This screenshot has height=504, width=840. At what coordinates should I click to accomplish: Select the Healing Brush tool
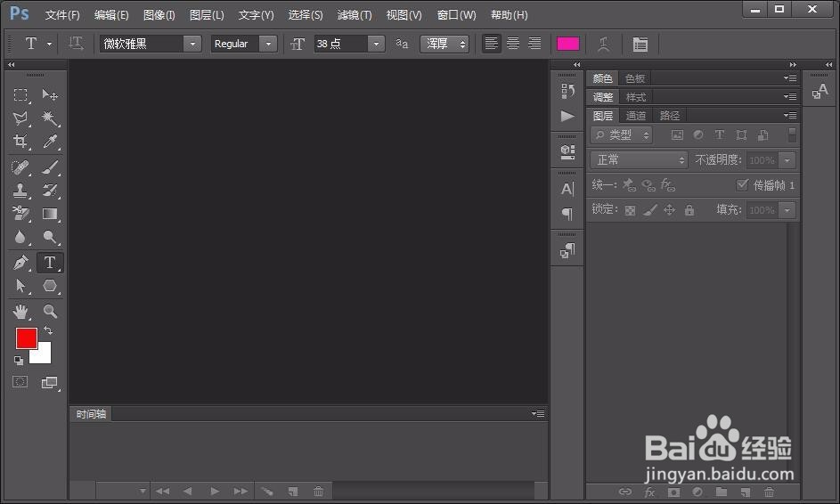[x=20, y=167]
